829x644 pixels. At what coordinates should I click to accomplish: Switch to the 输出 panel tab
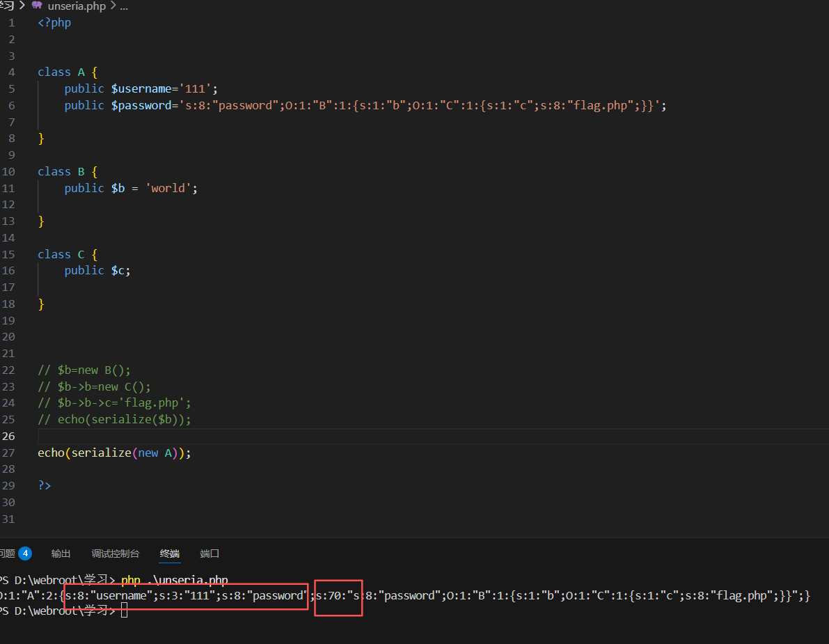tap(61, 553)
